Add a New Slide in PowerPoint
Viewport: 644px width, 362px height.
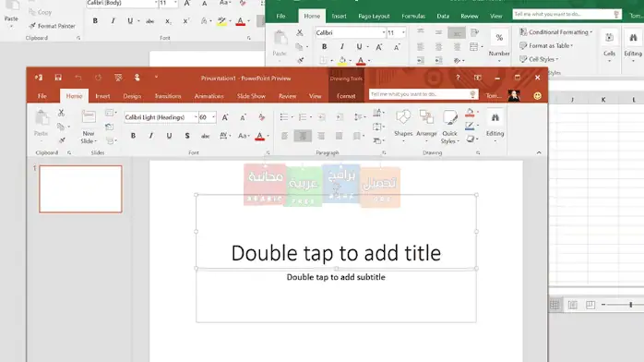89,127
